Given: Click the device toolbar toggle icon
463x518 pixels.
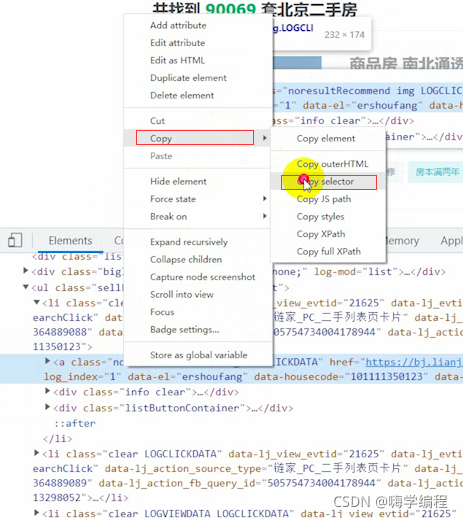Looking at the screenshot, I should [x=15, y=240].
